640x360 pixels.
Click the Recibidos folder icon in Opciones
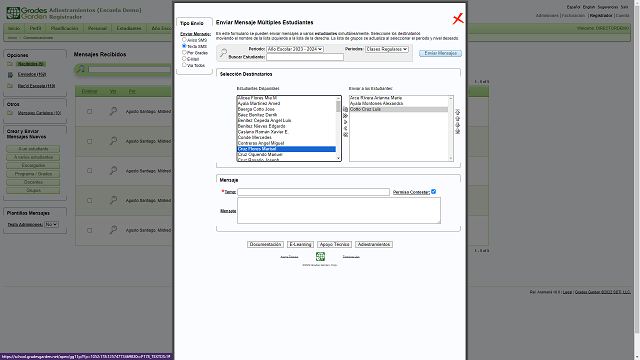click(x=10, y=64)
